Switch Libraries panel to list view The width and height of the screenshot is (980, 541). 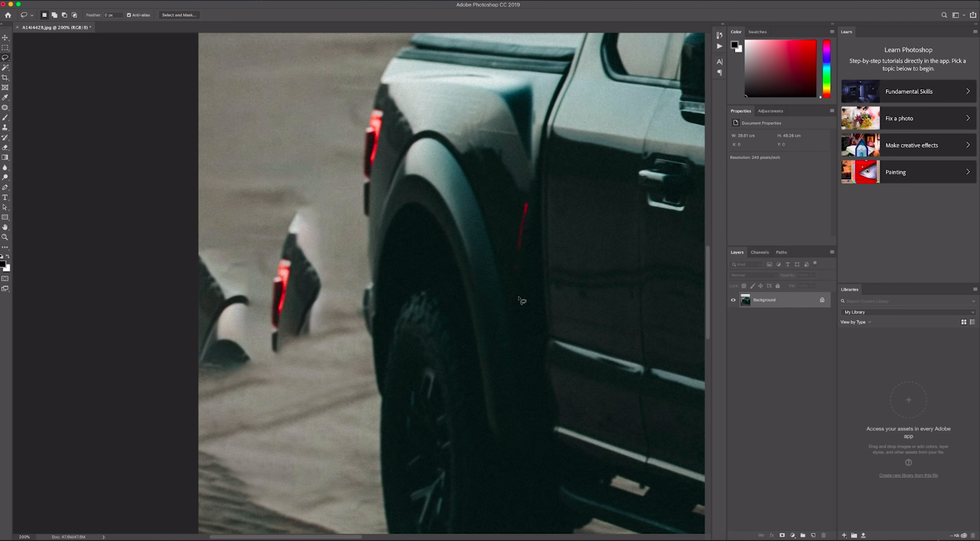[x=972, y=322]
